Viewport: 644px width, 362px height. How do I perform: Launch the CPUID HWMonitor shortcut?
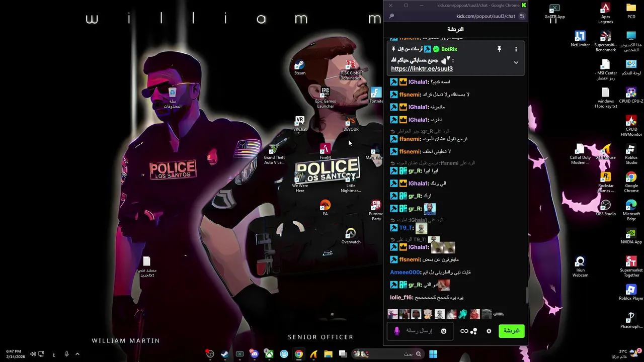point(631,126)
